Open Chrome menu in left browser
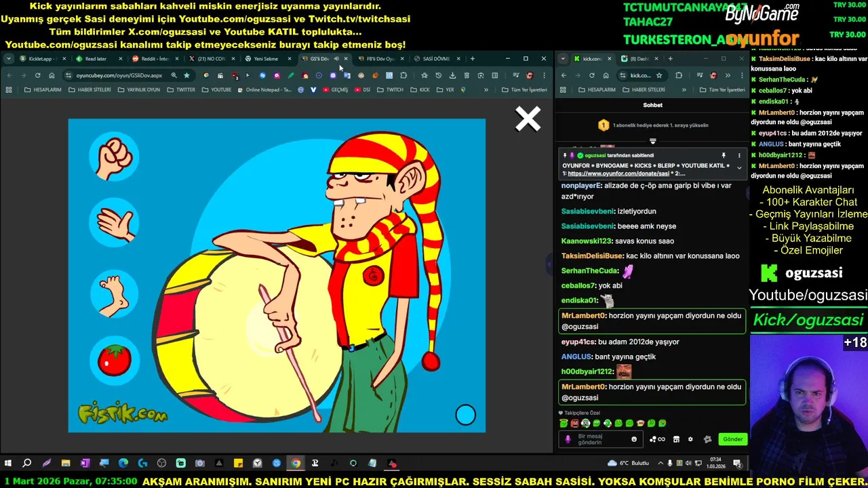The width and height of the screenshot is (868, 488). [544, 75]
